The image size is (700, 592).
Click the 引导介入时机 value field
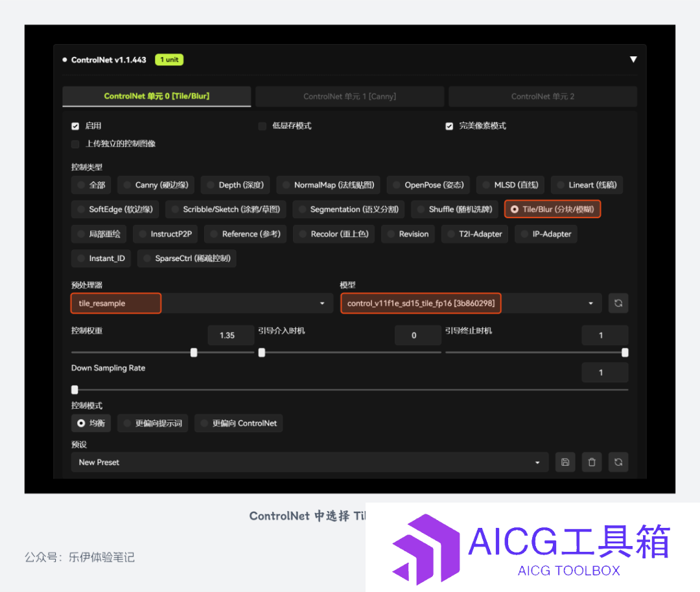[x=418, y=335]
